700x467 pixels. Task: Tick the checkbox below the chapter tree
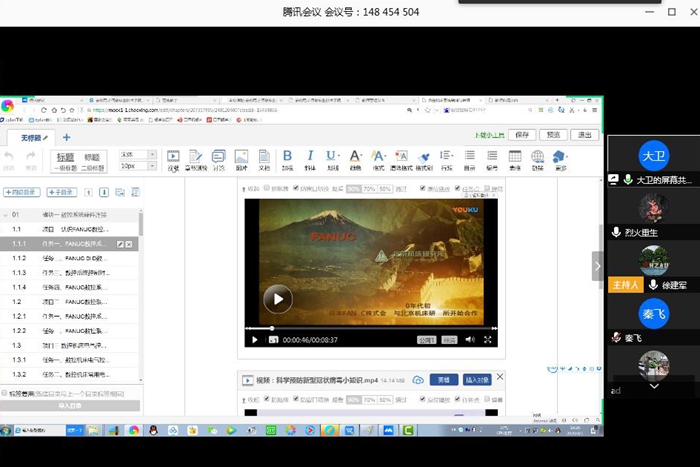click(x=4, y=393)
